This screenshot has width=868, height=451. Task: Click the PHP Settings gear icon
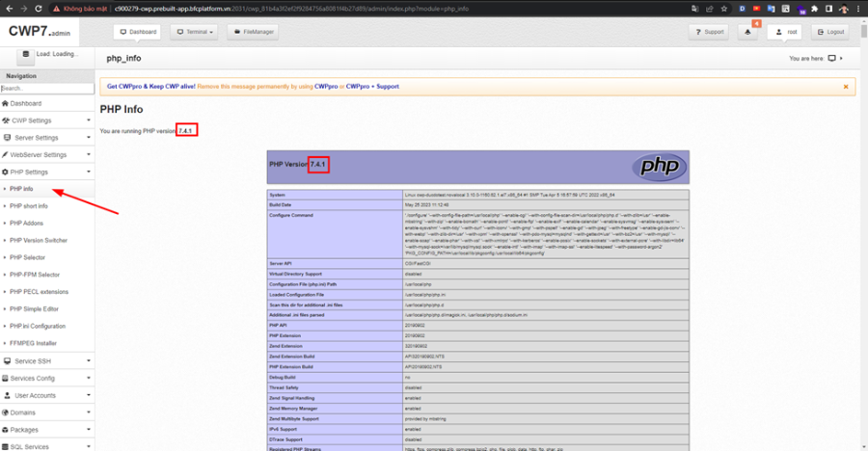tap(5, 172)
